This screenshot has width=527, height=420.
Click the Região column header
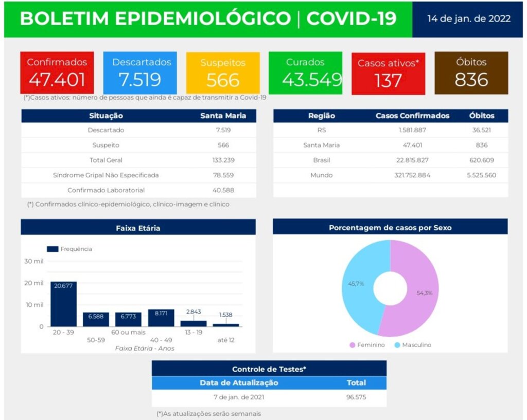[x=322, y=116]
